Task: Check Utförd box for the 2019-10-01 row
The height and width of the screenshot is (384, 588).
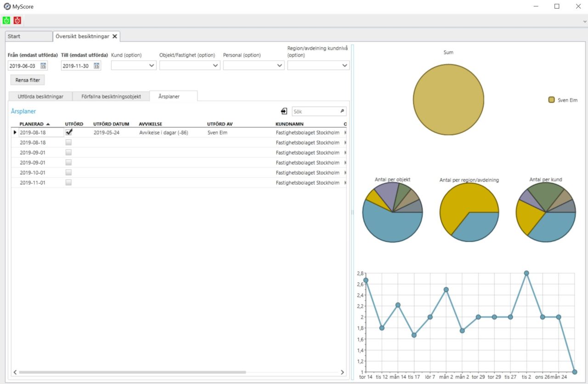Action: 68,172
